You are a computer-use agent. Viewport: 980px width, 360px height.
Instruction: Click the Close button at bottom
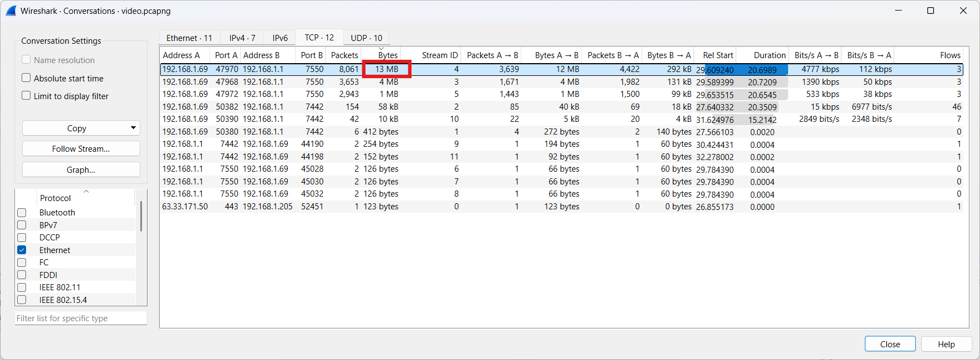point(890,344)
